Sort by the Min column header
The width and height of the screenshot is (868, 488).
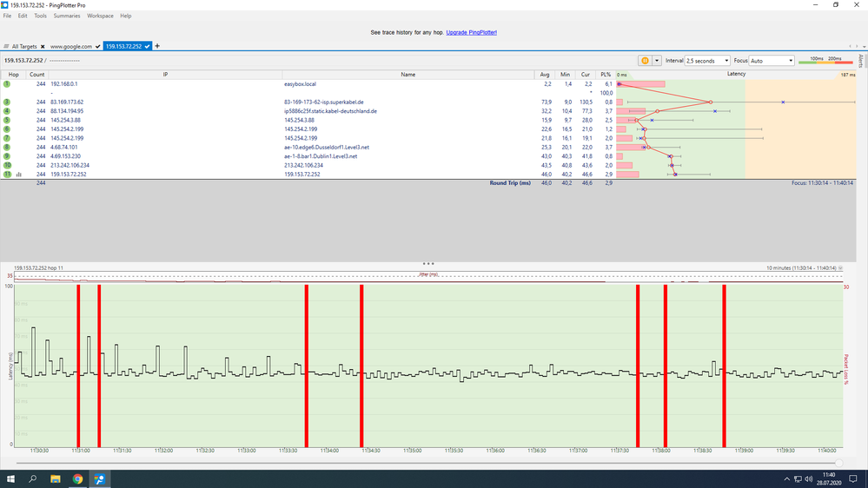tap(565, 75)
